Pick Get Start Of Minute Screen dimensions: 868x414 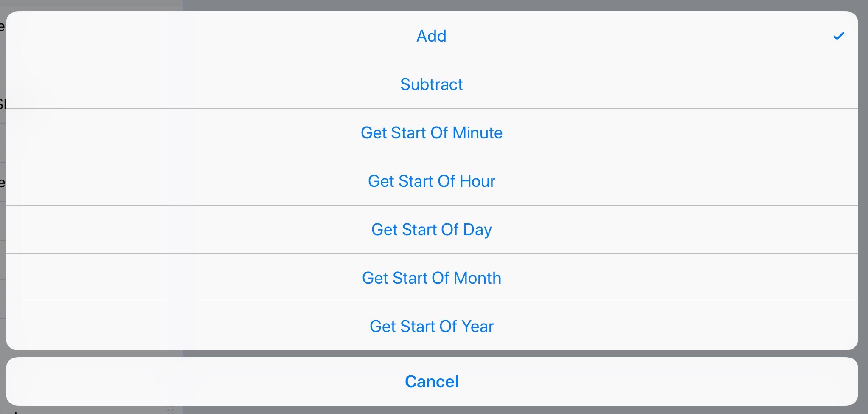tap(432, 133)
